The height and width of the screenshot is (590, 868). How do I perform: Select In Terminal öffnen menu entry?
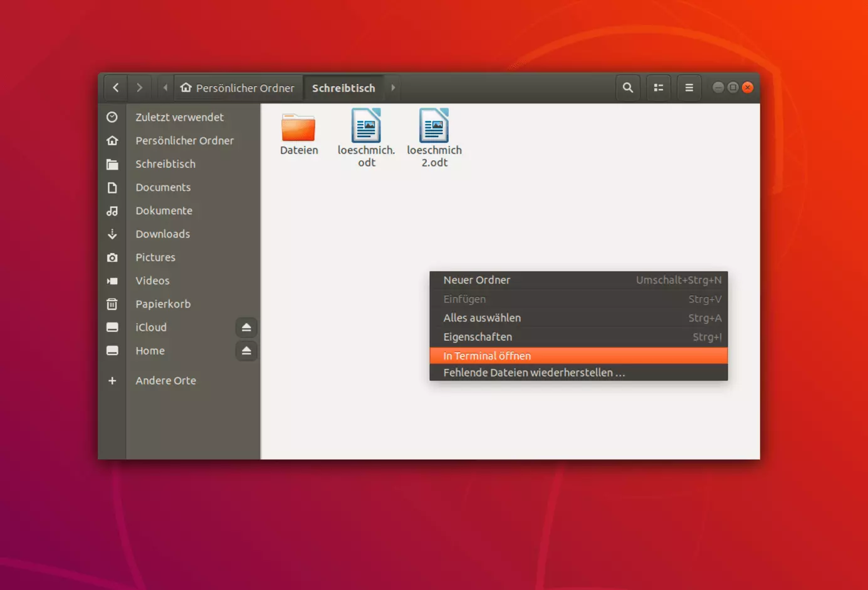578,356
